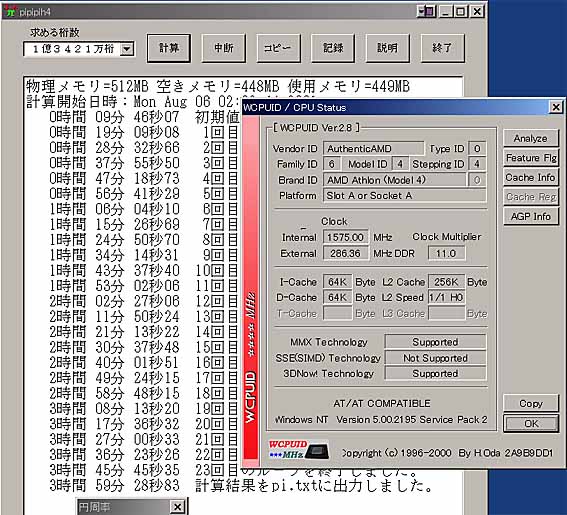
Task: Click the I-Cache value 64K
Action: pos(337,282)
